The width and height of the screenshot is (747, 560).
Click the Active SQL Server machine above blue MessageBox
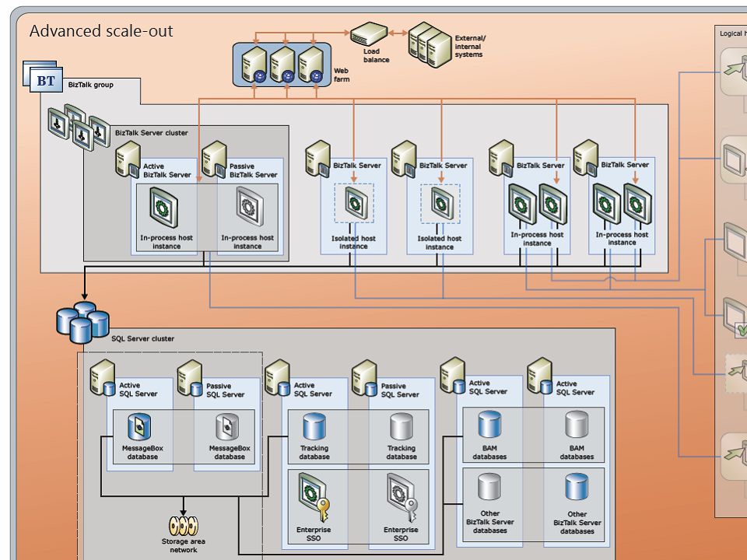point(103,378)
